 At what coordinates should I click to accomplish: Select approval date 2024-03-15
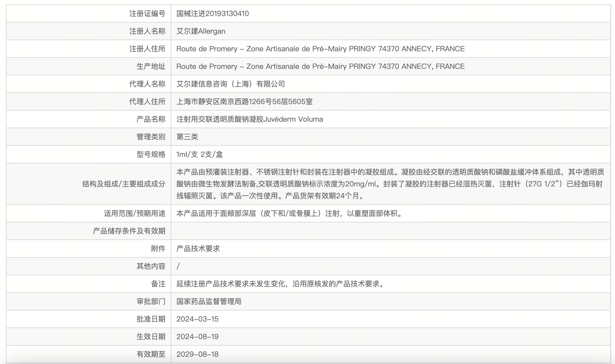pos(197,319)
